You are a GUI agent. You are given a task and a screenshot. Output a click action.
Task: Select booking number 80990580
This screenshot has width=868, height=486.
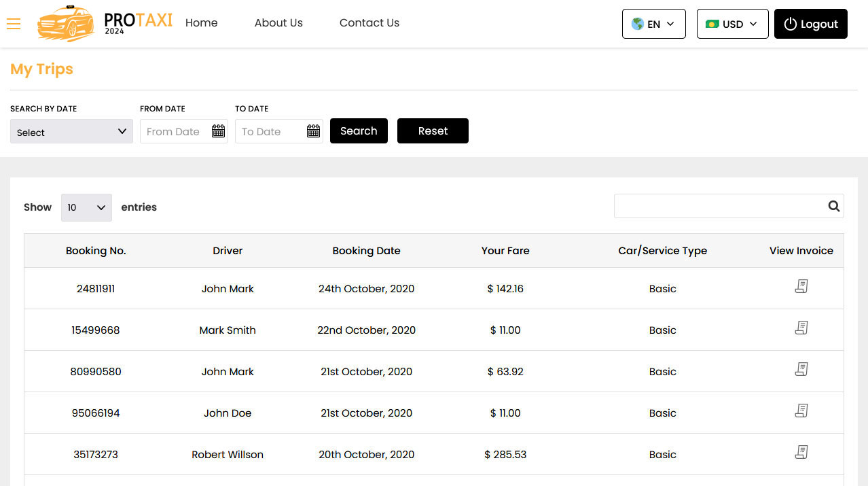tap(96, 372)
